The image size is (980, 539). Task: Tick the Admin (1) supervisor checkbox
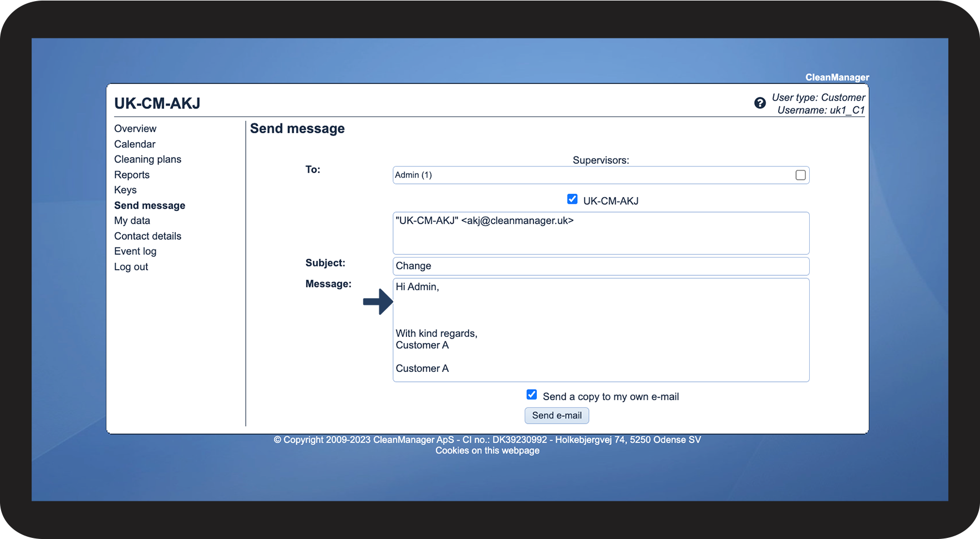click(x=800, y=175)
